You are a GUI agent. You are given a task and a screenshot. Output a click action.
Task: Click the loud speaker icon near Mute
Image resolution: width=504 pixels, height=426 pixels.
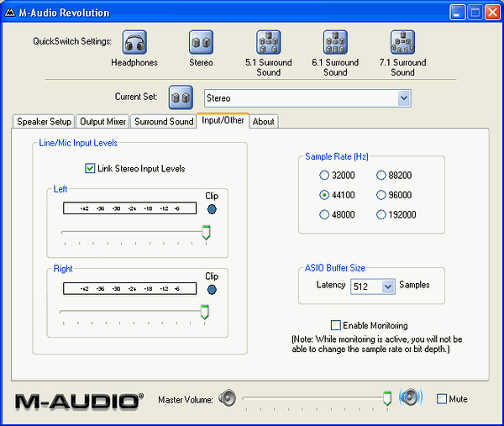pyautogui.click(x=411, y=397)
